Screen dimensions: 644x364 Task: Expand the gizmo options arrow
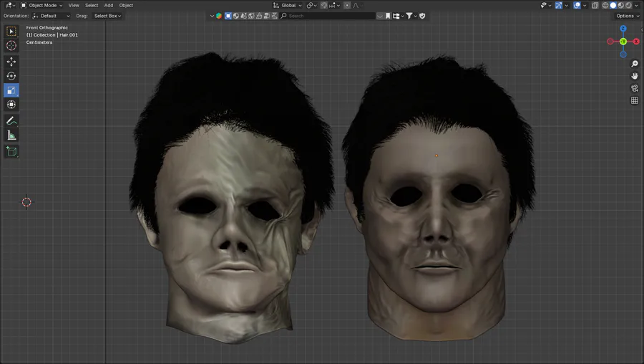point(567,5)
